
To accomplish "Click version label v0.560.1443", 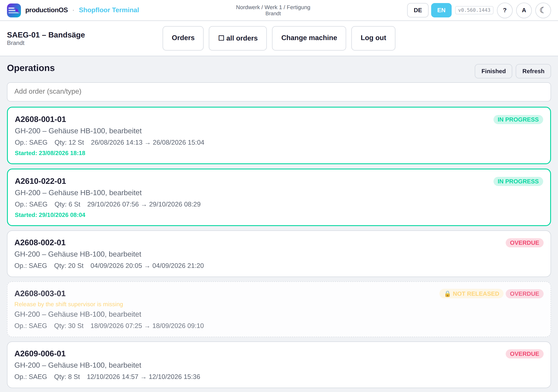I will point(474,10).
